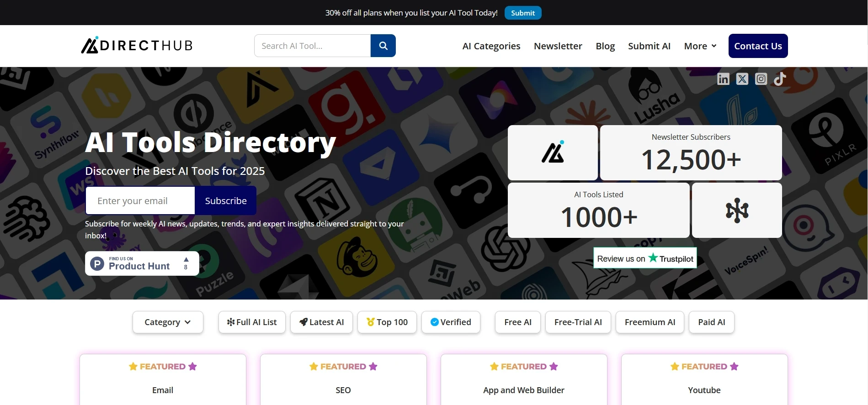This screenshot has height=405, width=868.
Task: Open the LinkedIn social icon
Action: pos(723,79)
